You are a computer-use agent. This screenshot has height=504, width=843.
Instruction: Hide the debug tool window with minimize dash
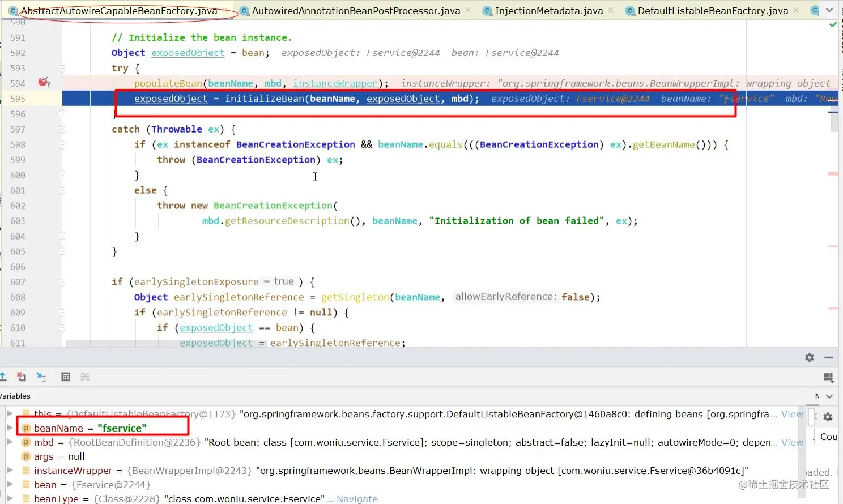pos(828,357)
